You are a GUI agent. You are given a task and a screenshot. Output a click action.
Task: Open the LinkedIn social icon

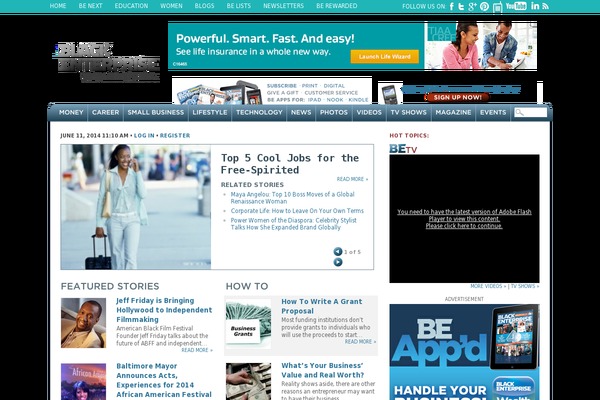(x=535, y=6)
